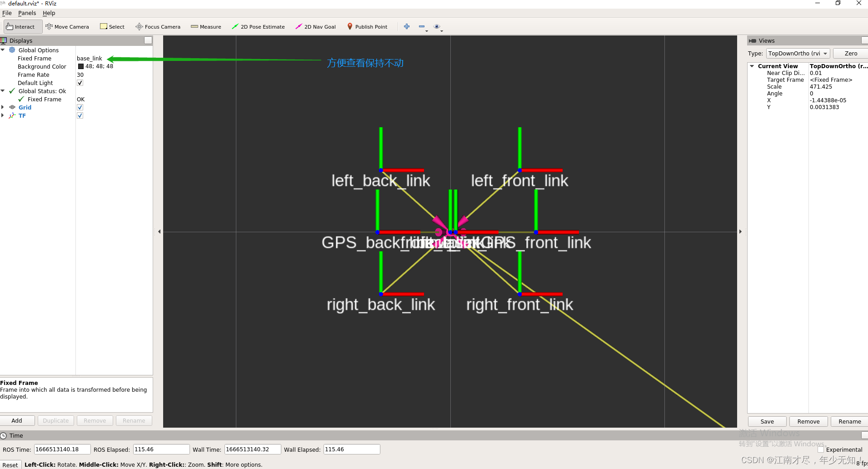Click the left_front_link frame label
Screen dimensions: 868x469
pyautogui.click(x=519, y=180)
